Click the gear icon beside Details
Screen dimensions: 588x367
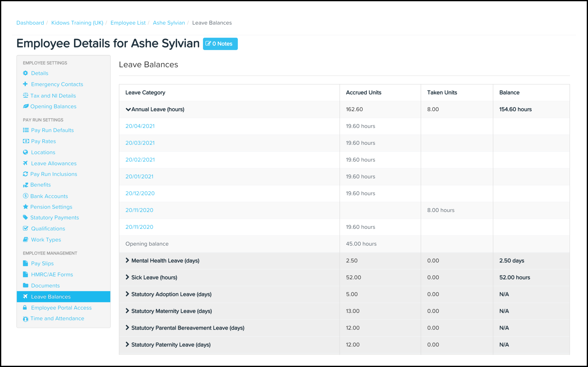25,73
